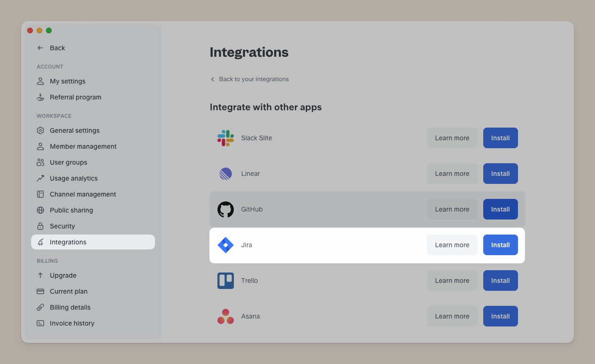Click the GitHub logo icon
This screenshot has height=364, width=595.
pos(225,209)
